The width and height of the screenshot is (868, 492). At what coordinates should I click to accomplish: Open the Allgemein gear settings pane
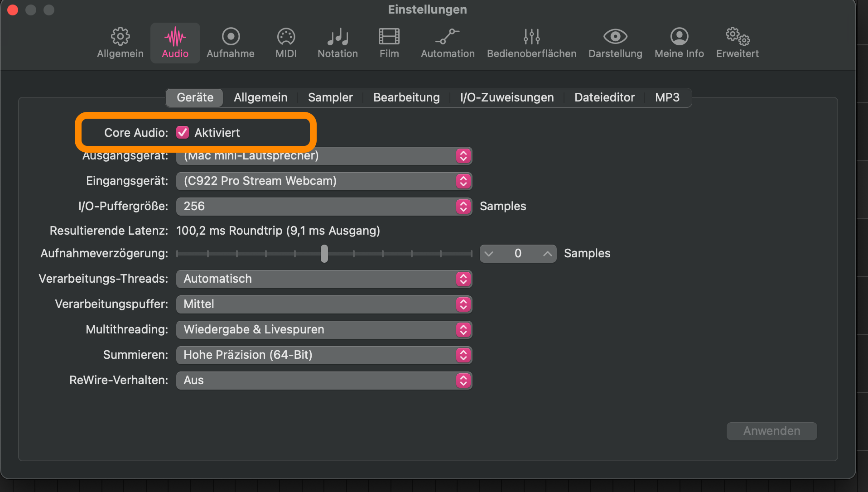coord(120,43)
